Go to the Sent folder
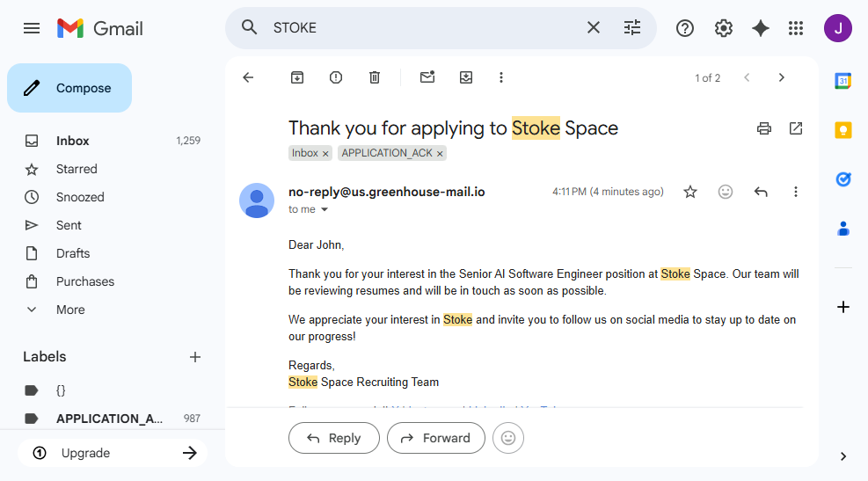The width and height of the screenshot is (868, 481). 69,225
